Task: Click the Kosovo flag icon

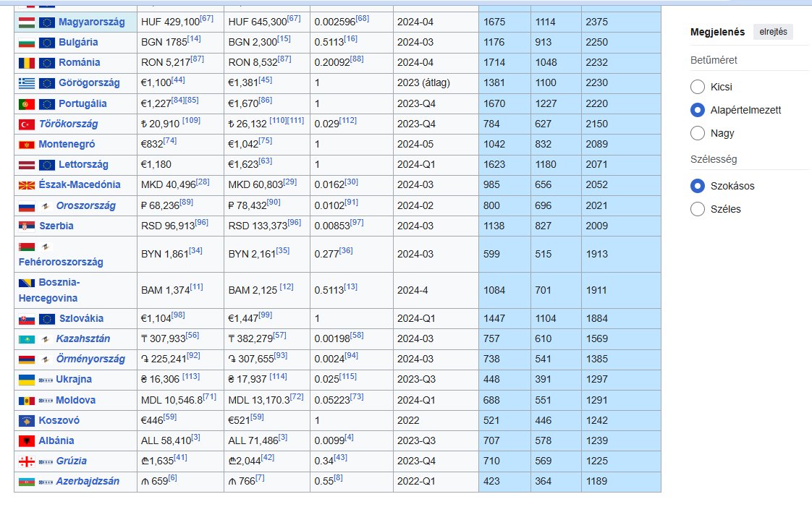Action: pyautogui.click(x=26, y=421)
